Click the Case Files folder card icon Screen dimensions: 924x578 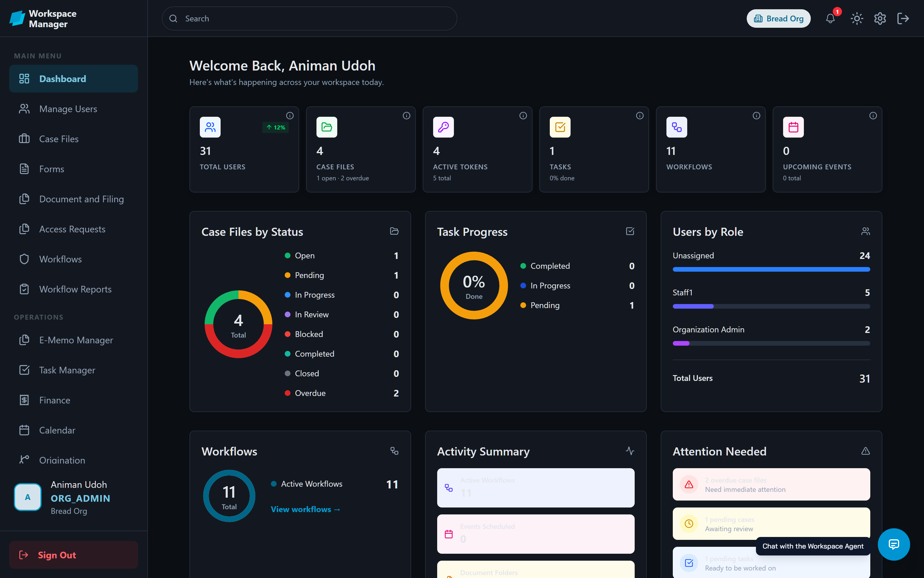click(x=327, y=127)
